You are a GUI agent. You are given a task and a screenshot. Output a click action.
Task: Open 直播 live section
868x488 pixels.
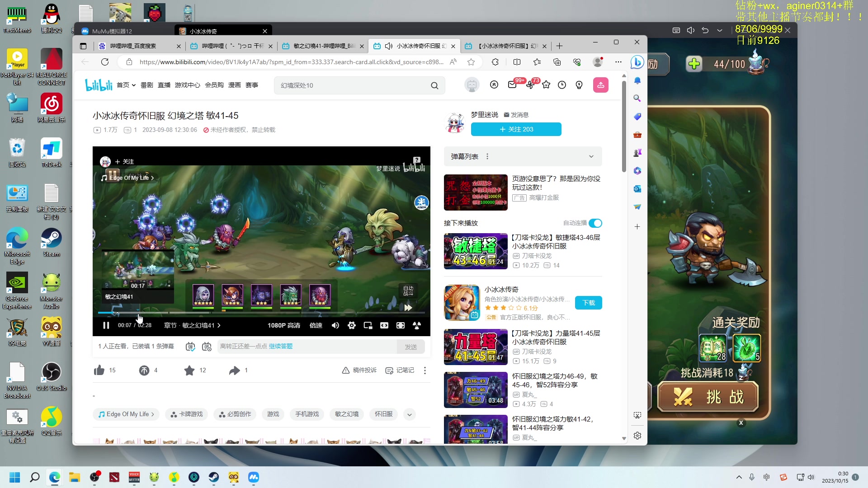click(164, 85)
